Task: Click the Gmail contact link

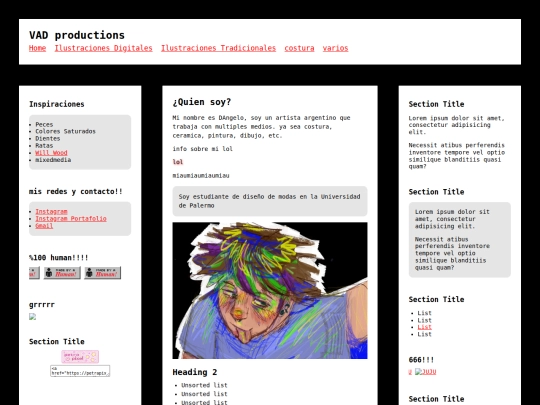Action: pyautogui.click(x=44, y=226)
